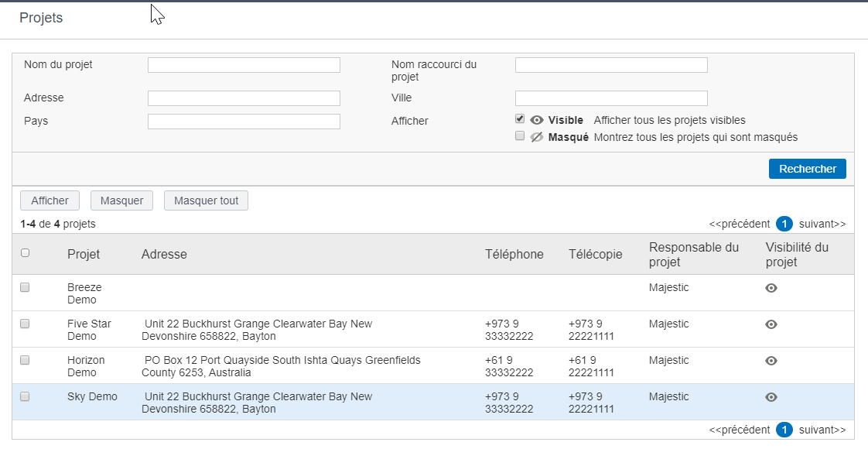Click the Afficher button above the table
Image resolution: width=868 pixels, height=449 pixels.
pos(50,201)
